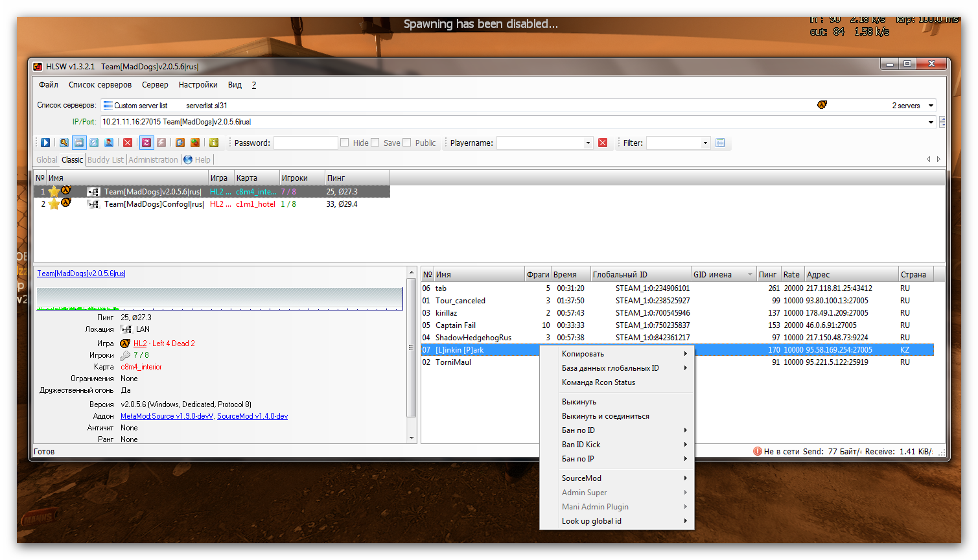This screenshot has width=978, height=560.
Task: Expand the Filter dropdown list
Action: [705, 143]
